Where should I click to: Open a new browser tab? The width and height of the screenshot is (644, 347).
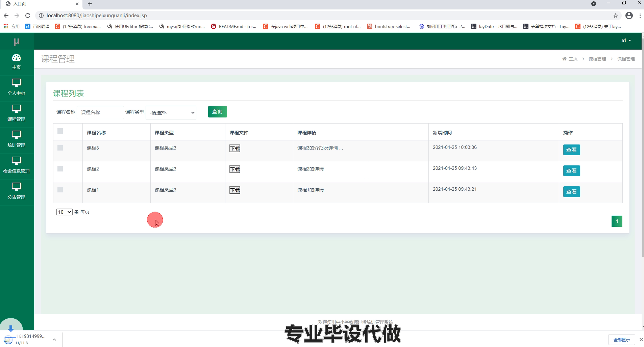coord(90,4)
